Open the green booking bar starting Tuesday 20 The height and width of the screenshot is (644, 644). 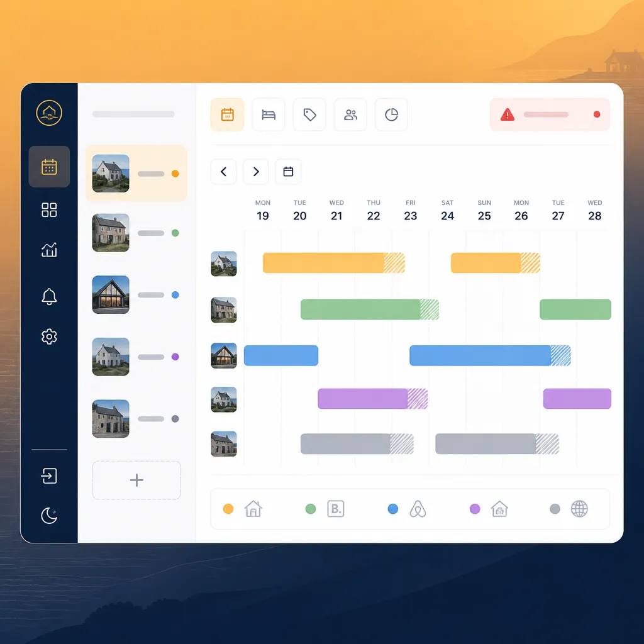[370, 309]
